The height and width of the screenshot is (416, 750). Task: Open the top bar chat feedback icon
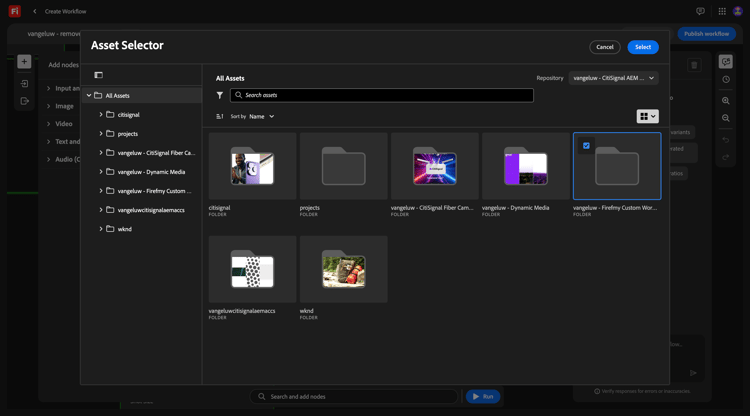coord(700,11)
